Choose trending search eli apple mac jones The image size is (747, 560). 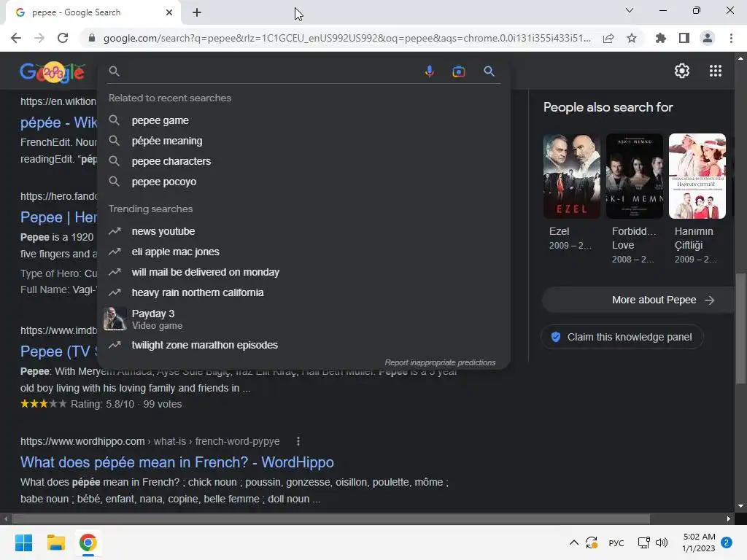[304, 252]
